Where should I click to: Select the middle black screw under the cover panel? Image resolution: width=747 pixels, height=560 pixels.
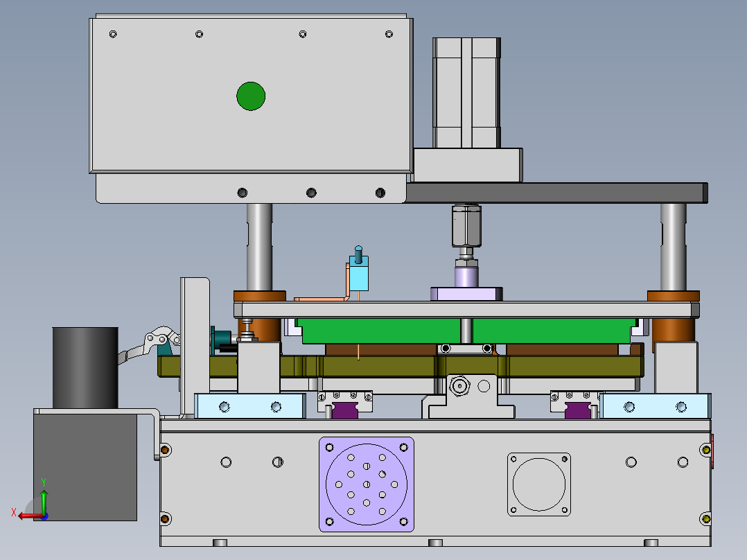311,193
